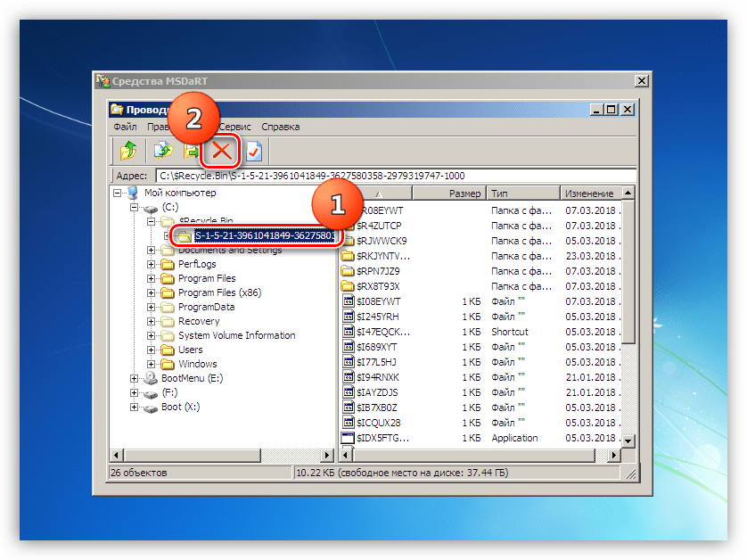Screen dimensions: 747x560
Task: Select the Users folder in tree
Action: [x=190, y=350]
